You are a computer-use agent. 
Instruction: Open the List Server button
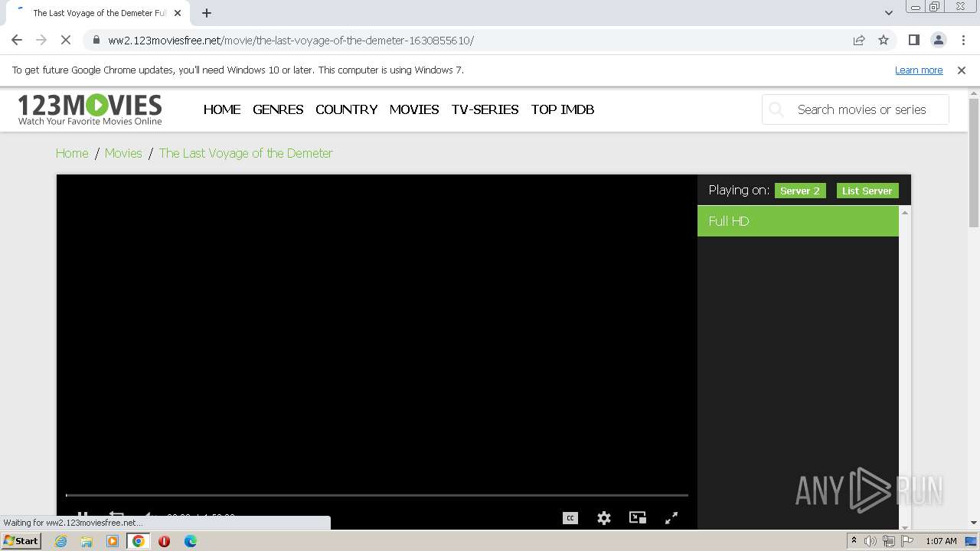[867, 191]
